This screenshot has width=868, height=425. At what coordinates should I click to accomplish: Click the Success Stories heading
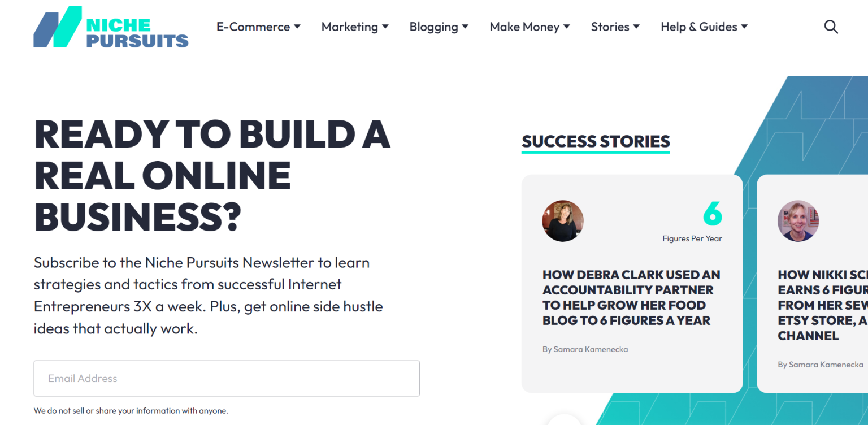click(595, 141)
